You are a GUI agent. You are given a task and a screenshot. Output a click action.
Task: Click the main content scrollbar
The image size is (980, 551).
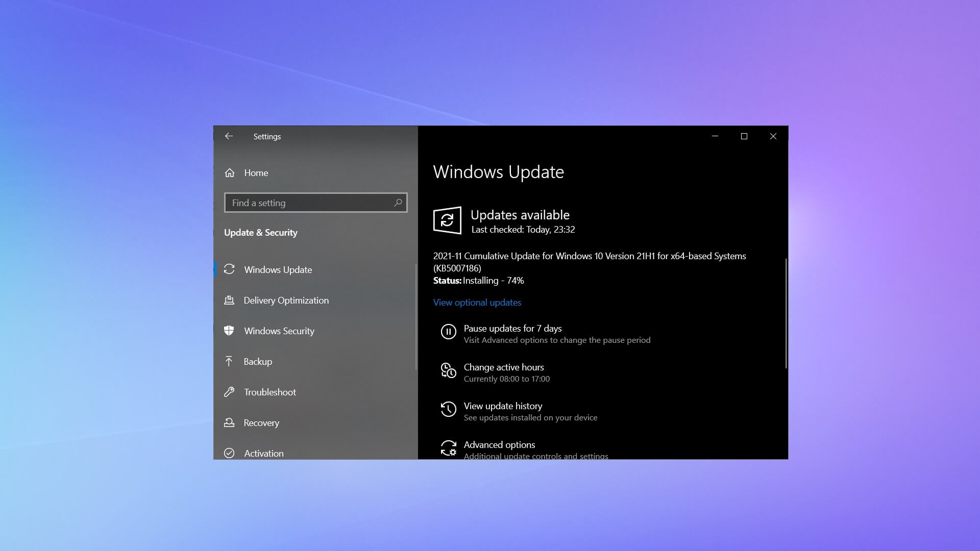(x=786, y=313)
